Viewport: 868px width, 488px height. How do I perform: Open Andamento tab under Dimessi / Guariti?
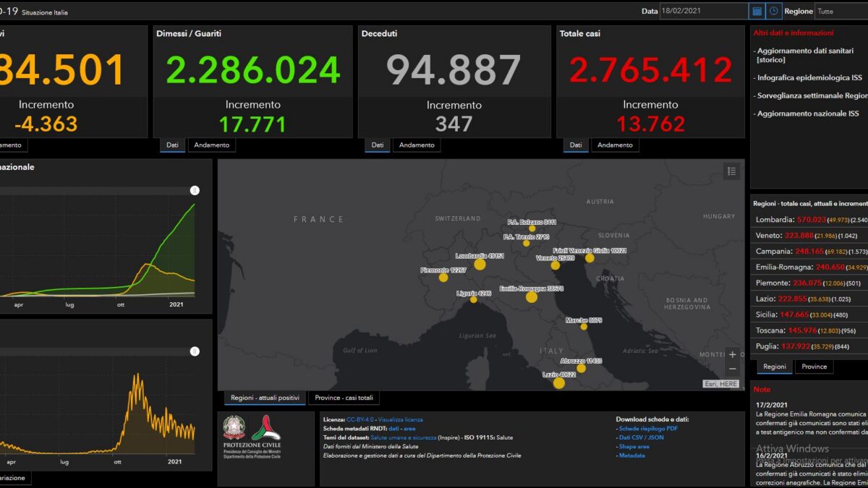point(213,145)
